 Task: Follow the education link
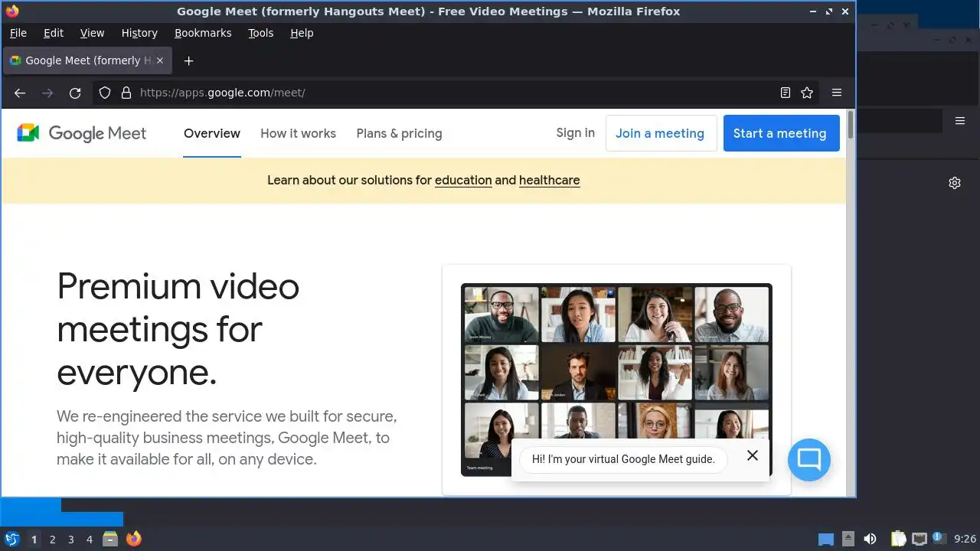pyautogui.click(x=463, y=181)
